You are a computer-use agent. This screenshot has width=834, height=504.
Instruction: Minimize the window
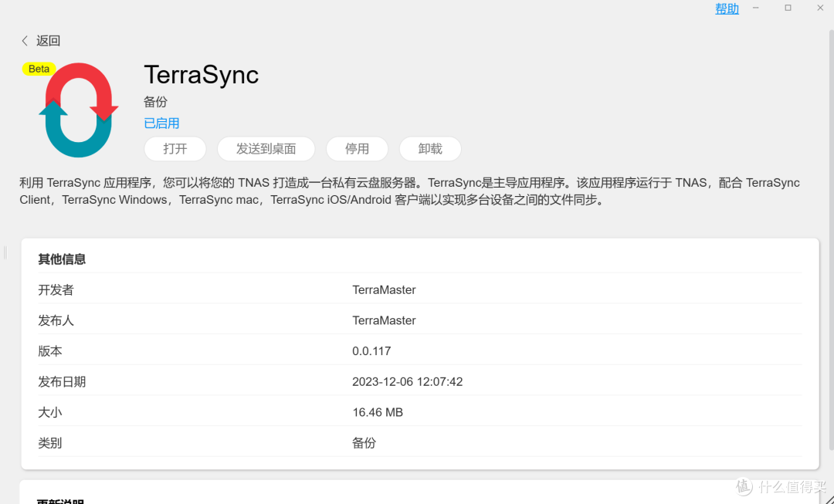(x=756, y=8)
